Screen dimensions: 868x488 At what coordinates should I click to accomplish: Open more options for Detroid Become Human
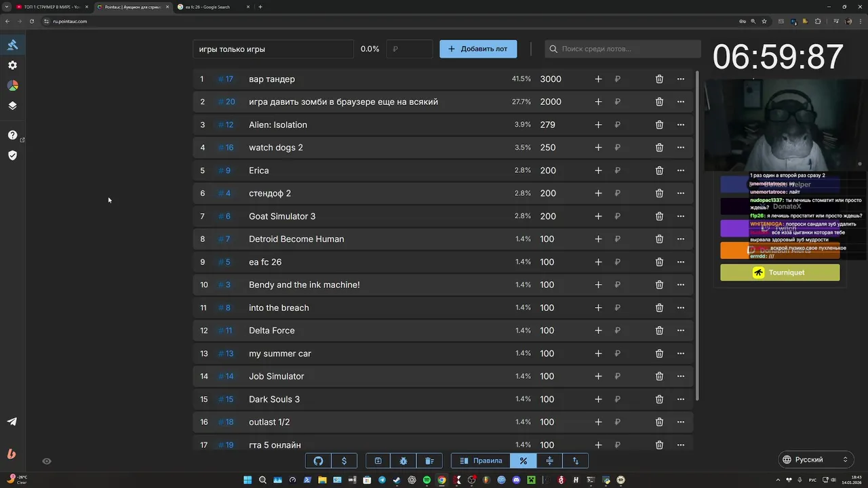(681, 239)
